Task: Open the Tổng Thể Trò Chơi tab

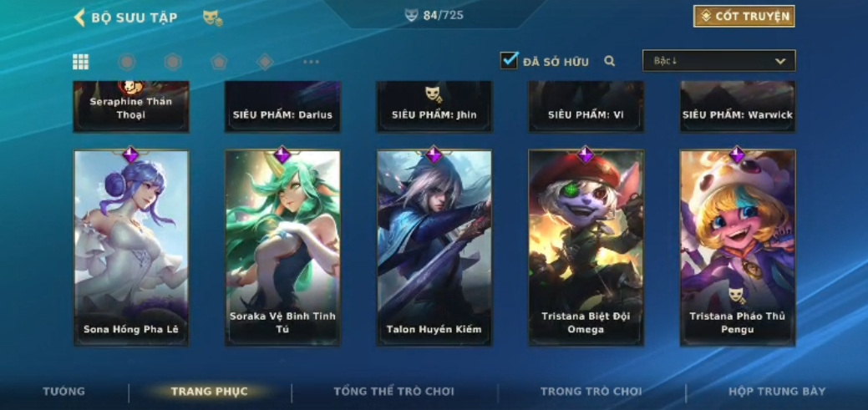Action: 393,392
